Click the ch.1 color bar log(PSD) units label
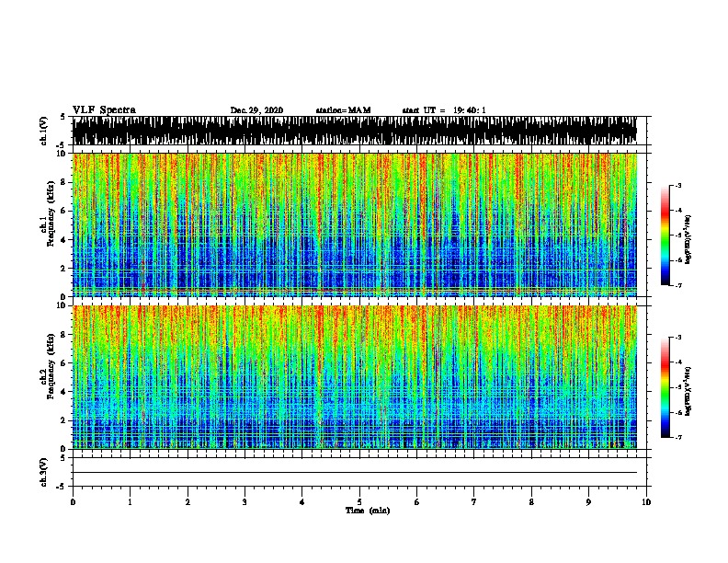 [x=688, y=240]
